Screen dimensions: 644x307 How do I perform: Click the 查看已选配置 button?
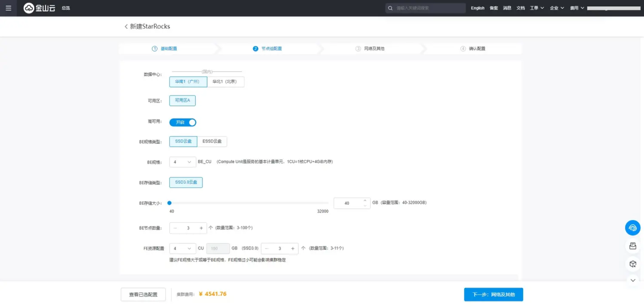point(143,295)
